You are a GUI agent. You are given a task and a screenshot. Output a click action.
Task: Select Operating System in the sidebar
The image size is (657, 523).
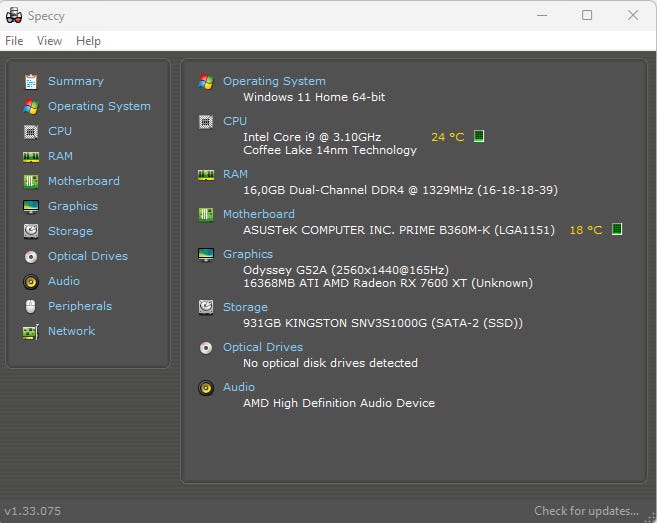99,106
